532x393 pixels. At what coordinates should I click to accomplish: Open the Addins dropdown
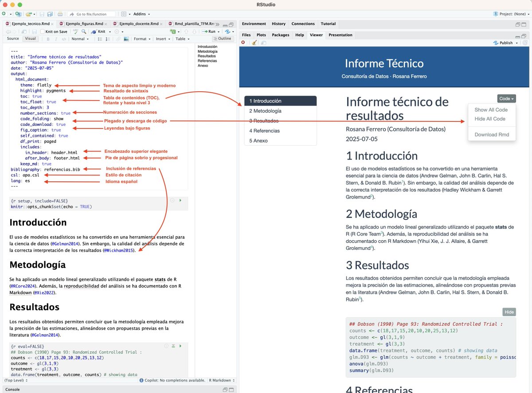[142, 14]
